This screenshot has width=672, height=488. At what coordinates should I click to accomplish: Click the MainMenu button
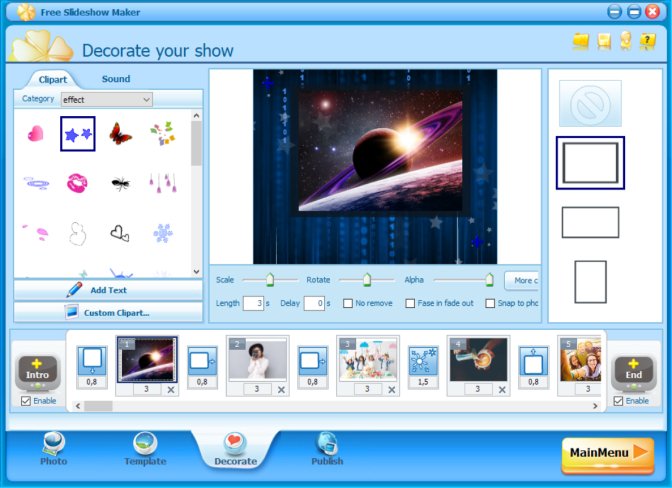pyautogui.click(x=607, y=453)
